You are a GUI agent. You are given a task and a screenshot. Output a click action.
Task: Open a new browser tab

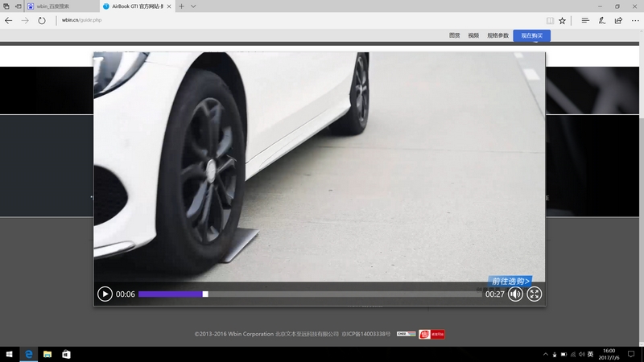pos(181,6)
